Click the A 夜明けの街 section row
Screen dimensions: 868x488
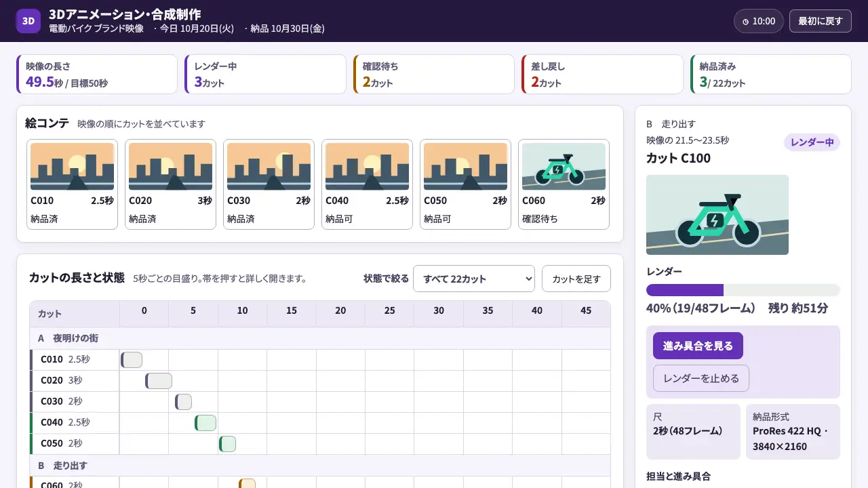320,338
